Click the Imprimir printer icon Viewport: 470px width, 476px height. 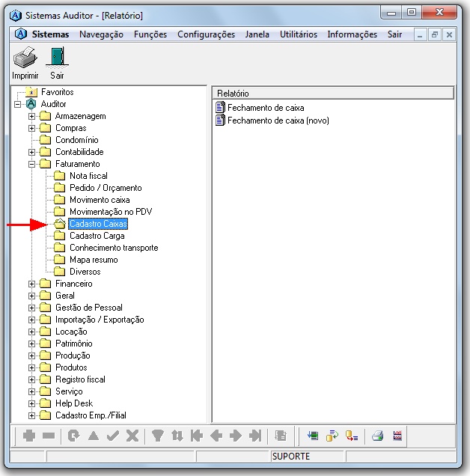(25, 58)
